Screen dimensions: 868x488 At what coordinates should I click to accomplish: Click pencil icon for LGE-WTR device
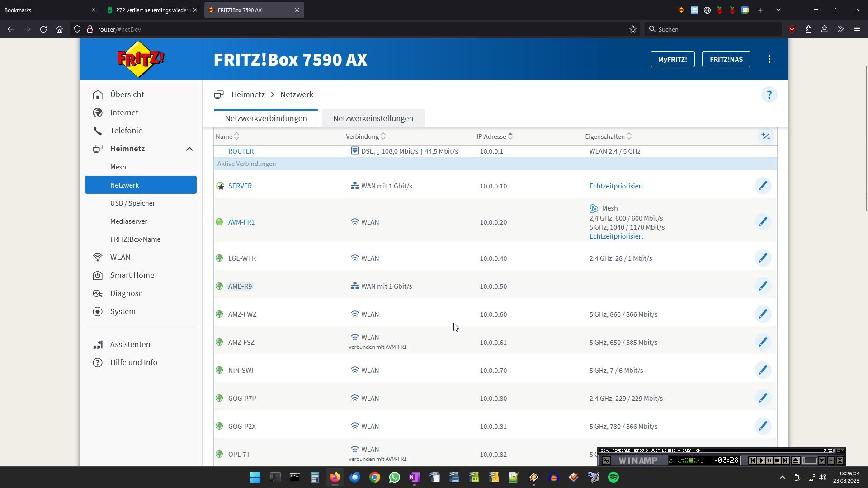(763, 258)
